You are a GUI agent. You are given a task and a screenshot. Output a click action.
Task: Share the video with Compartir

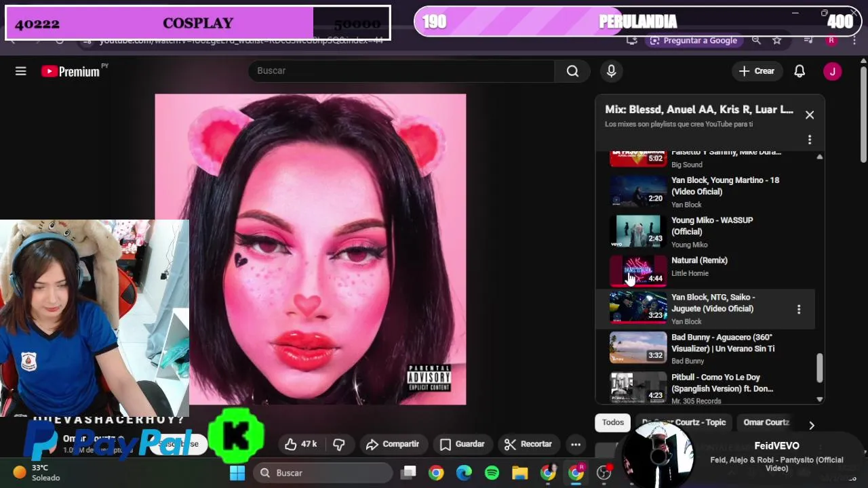pyautogui.click(x=393, y=444)
